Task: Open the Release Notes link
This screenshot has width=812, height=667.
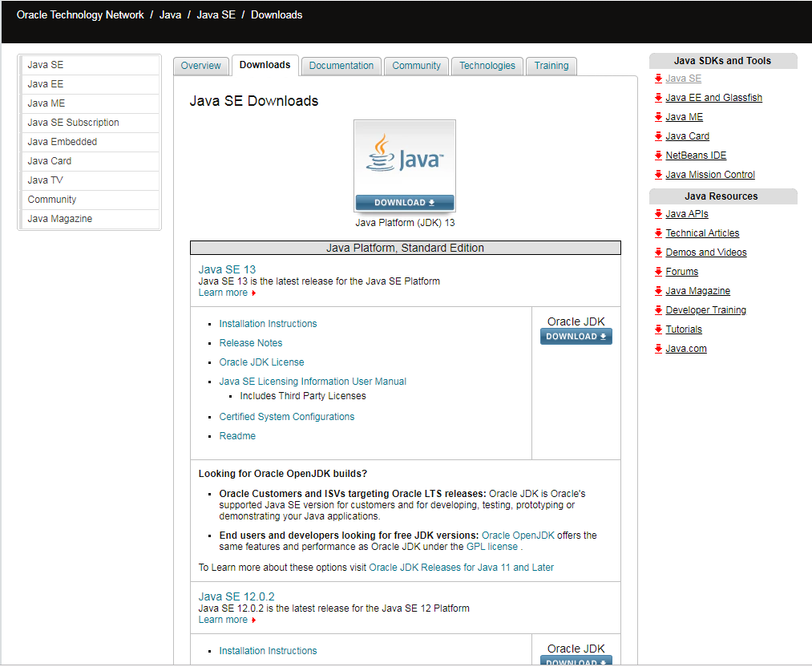Action: pos(251,343)
